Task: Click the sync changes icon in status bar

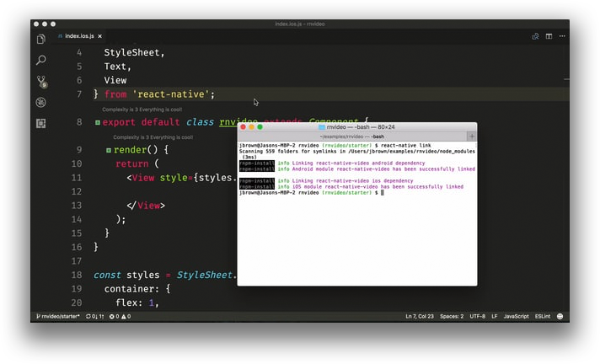Action: [x=95, y=317]
